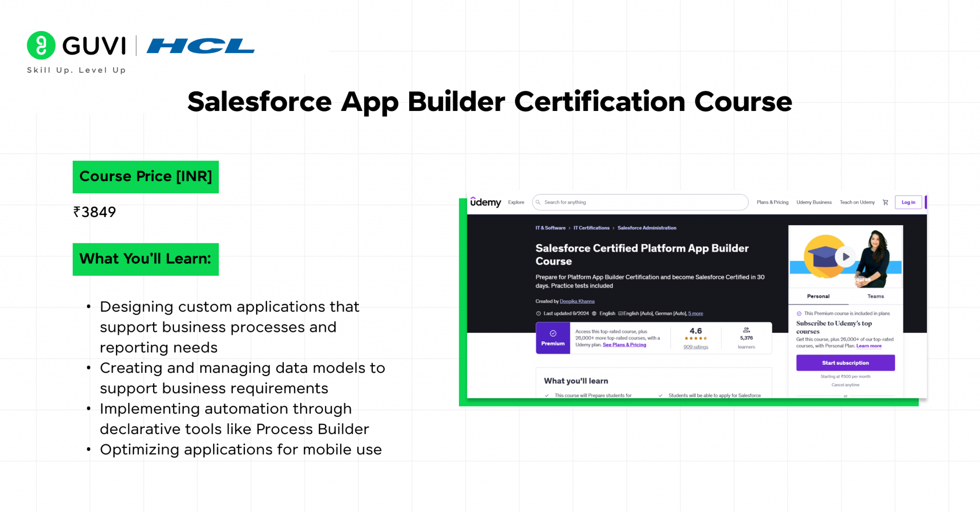Click the globe icon next to English
This screenshot has width=980, height=514.
593,313
